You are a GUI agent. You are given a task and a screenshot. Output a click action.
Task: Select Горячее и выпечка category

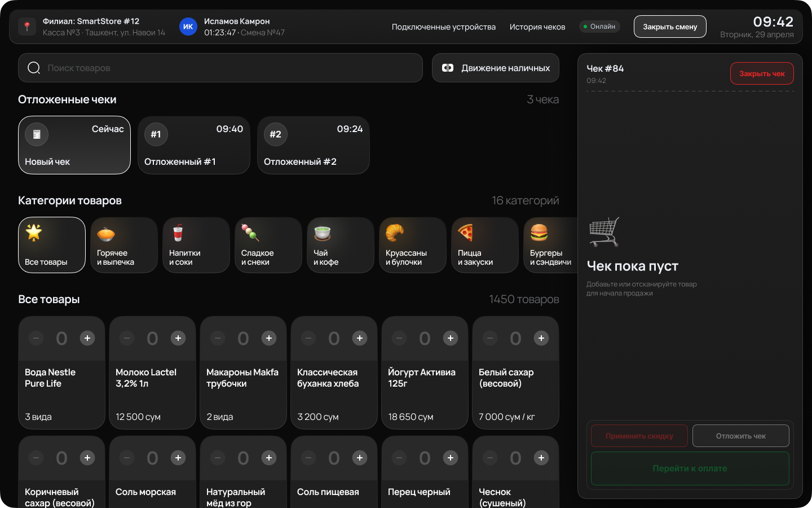coord(124,245)
